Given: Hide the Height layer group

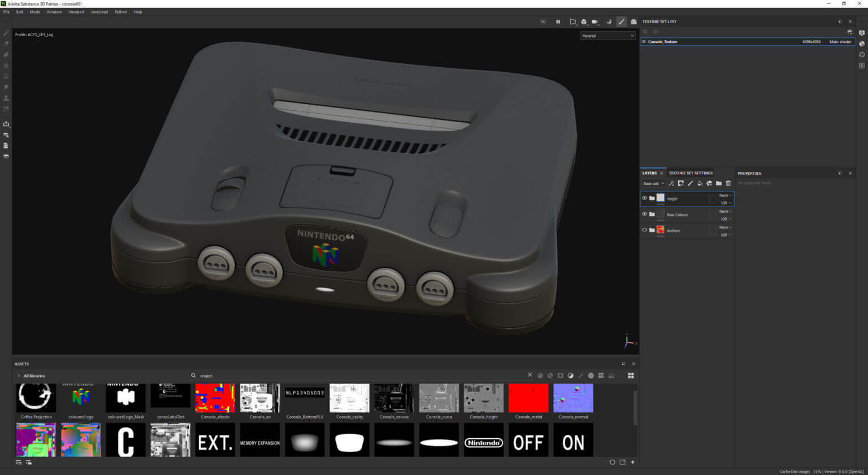Looking at the screenshot, I should [x=644, y=198].
